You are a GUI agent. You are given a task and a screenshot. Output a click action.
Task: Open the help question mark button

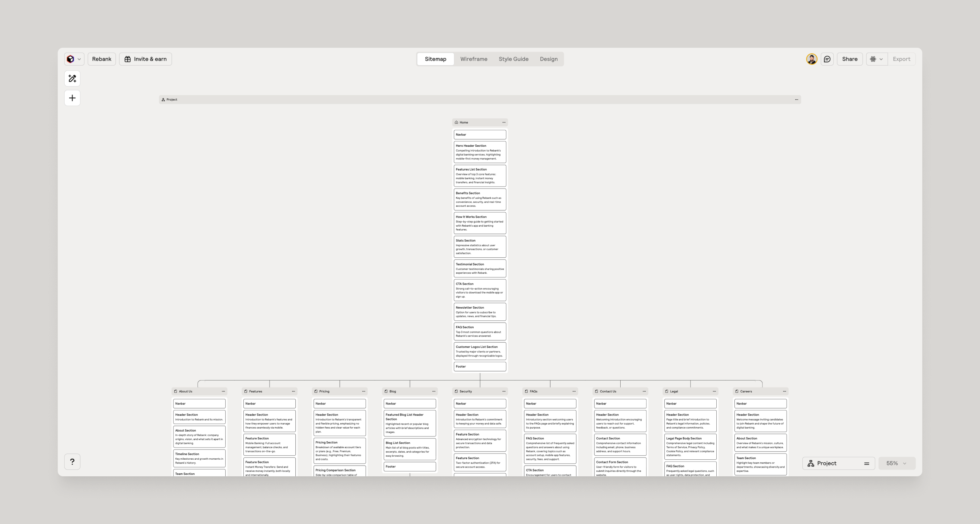click(72, 462)
